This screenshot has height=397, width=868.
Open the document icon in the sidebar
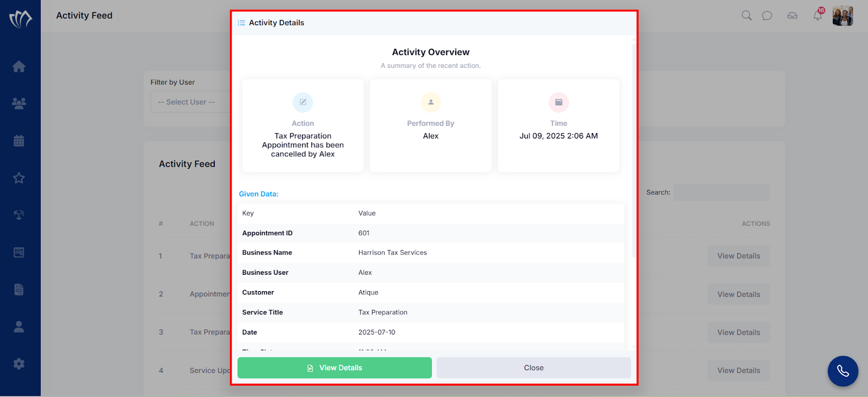(x=19, y=289)
